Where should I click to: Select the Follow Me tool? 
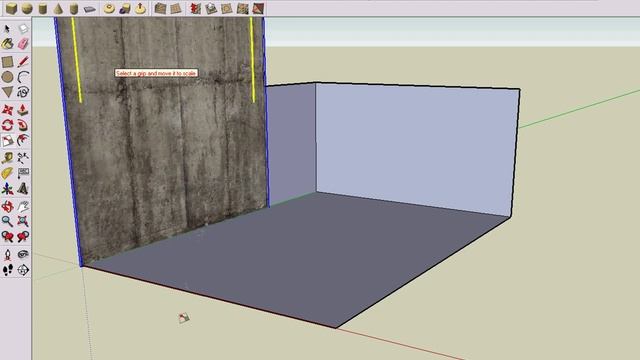pyautogui.click(x=23, y=125)
